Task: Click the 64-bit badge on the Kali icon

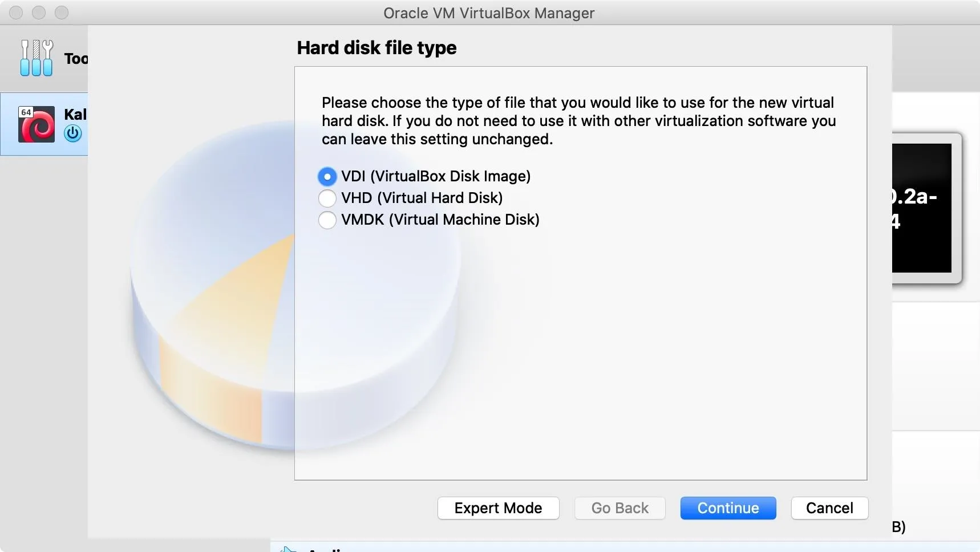Action: [x=26, y=112]
